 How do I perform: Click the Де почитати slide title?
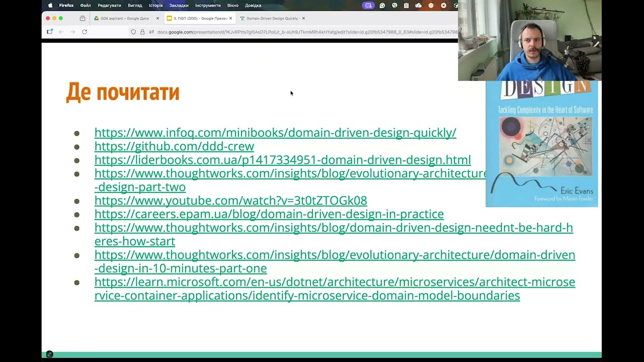123,92
